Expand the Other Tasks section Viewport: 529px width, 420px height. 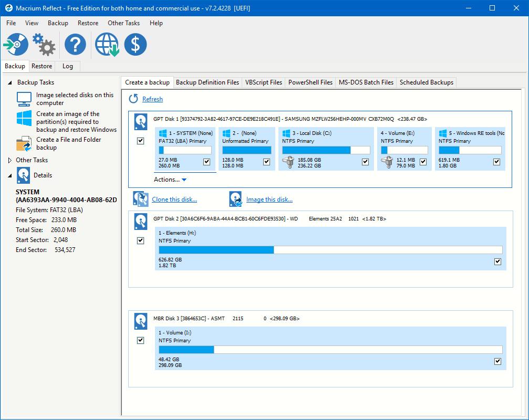[x=10, y=160]
